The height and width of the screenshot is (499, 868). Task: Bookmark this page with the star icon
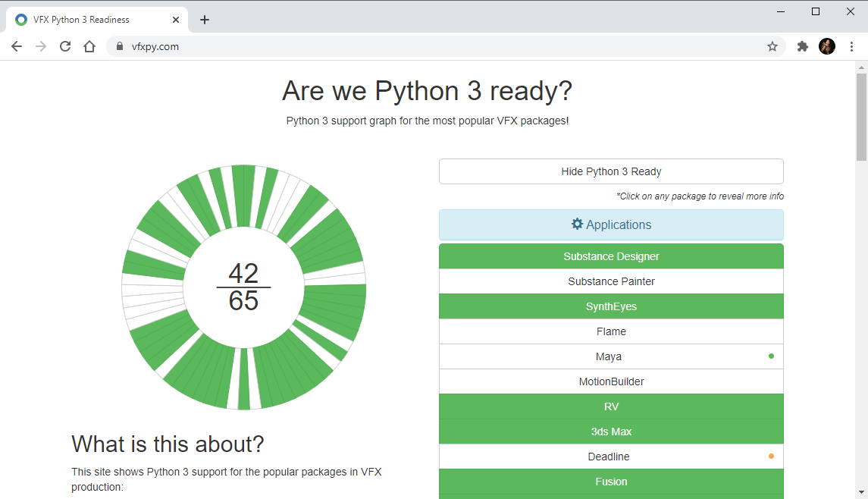[772, 46]
